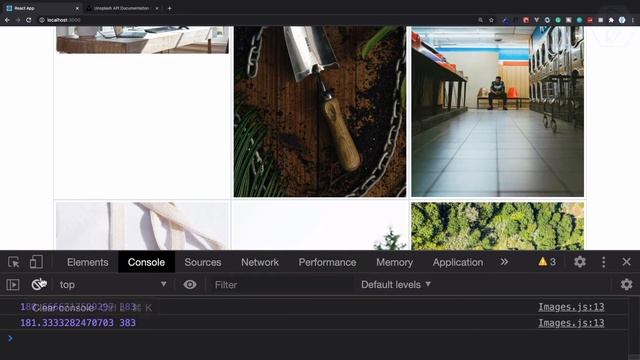Click the zoom magnifier icon in address bar

point(480,20)
